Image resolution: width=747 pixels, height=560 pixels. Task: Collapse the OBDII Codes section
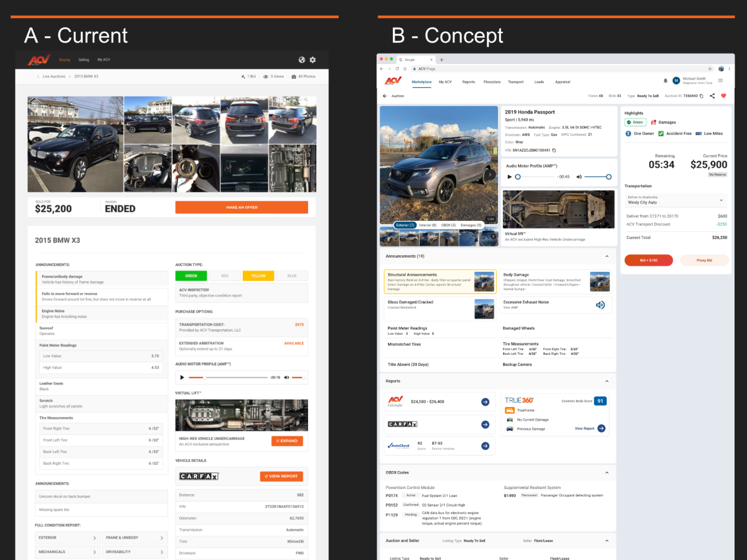tap(606, 472)
